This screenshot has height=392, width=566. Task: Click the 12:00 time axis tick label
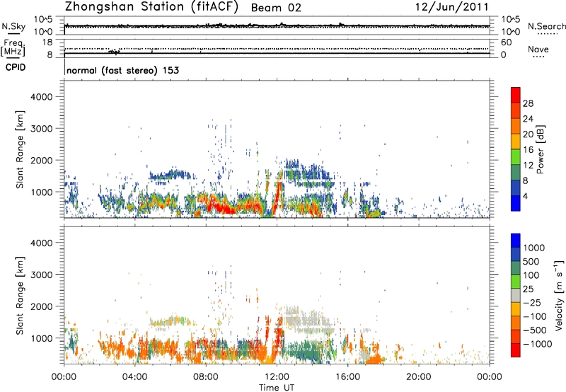pyautogui.click(x=277, y=377)
